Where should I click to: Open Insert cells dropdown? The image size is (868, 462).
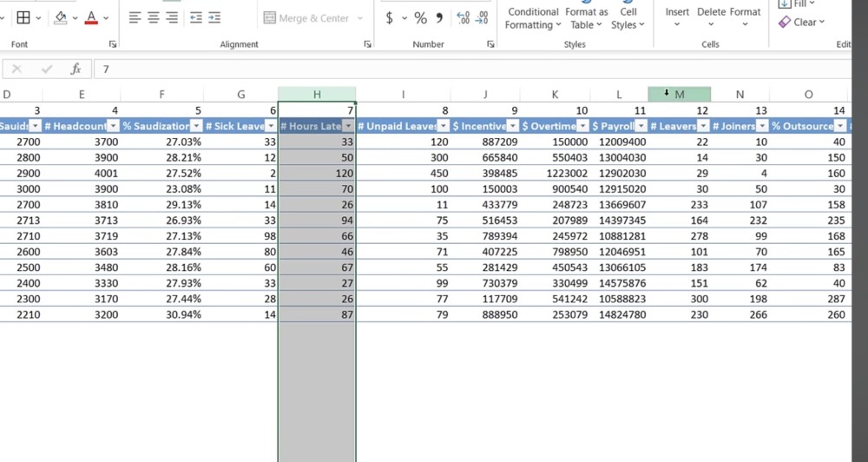677,17
